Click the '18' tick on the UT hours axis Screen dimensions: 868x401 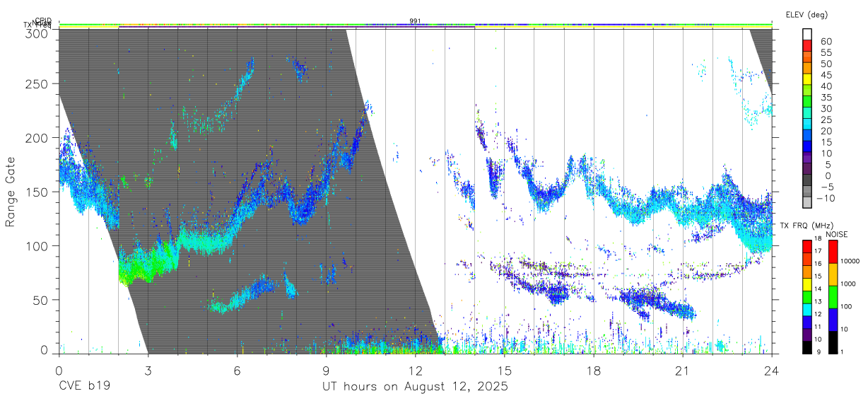pyautogui.click(x=593, y=371)
